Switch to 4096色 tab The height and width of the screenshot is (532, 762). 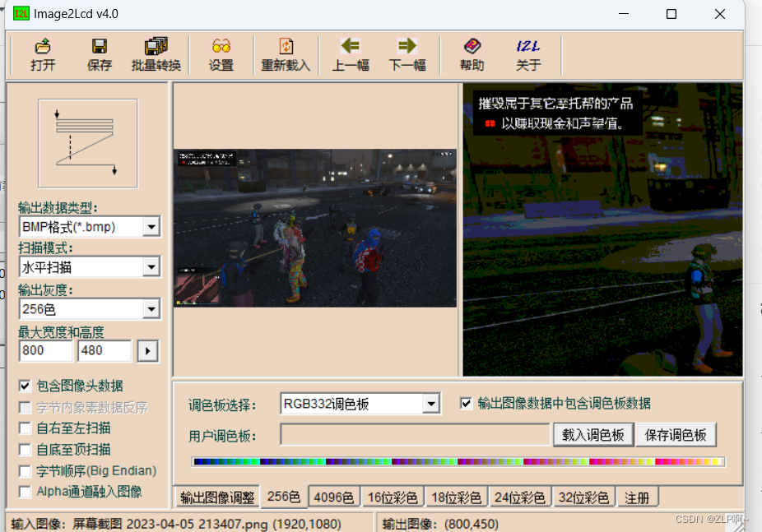coord(334,497)
